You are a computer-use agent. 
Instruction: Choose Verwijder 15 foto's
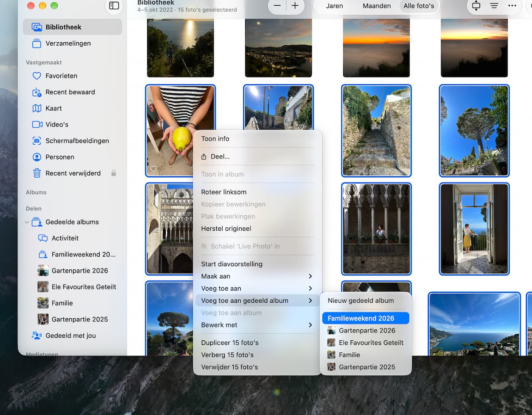[257, 367]
